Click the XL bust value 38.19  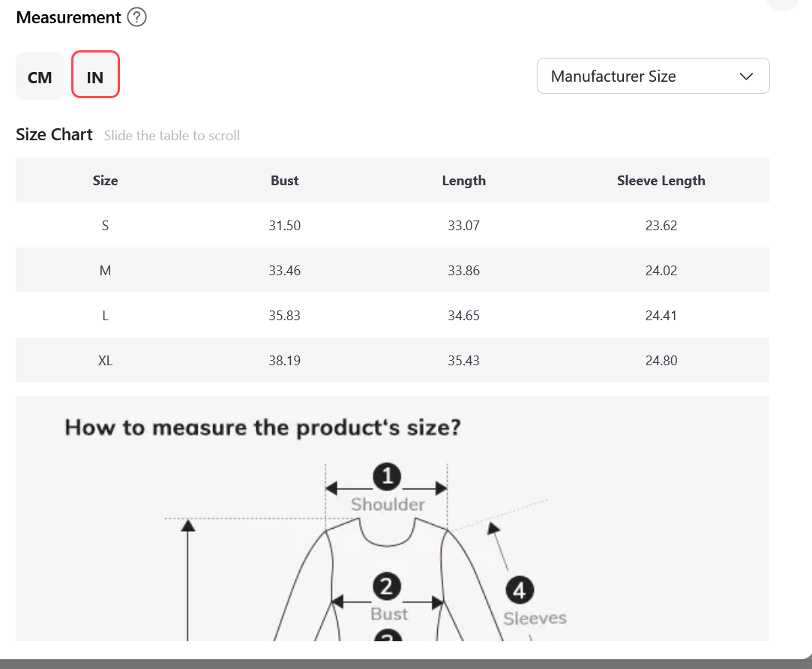pos(284,360)
